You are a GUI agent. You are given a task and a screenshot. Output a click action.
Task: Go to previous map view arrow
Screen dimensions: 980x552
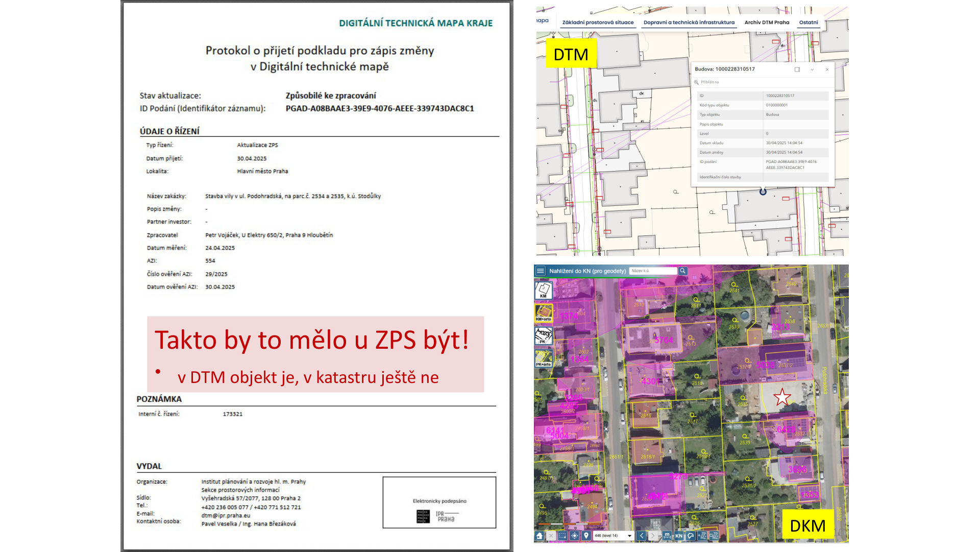point(642,536)
